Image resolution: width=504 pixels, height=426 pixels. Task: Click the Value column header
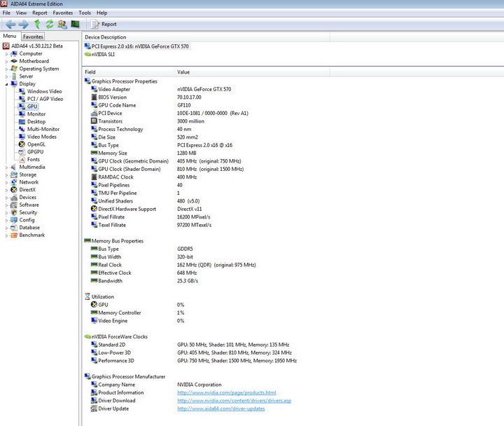coord(252,72)
